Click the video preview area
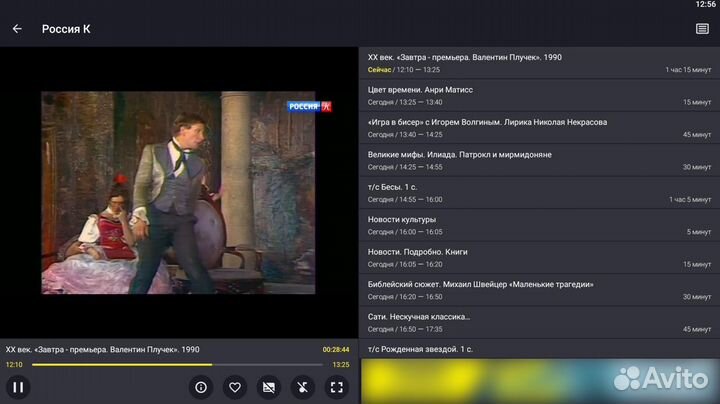 [178, 192]
